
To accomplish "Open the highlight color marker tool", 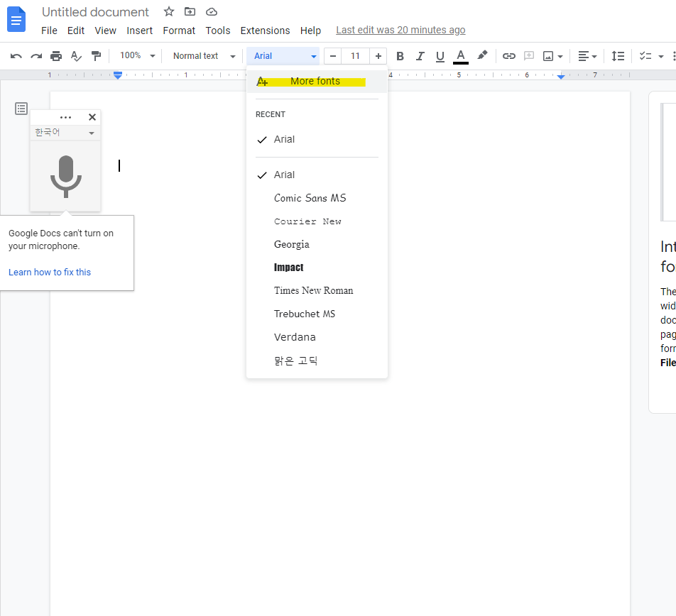I will tap(482, 55).
